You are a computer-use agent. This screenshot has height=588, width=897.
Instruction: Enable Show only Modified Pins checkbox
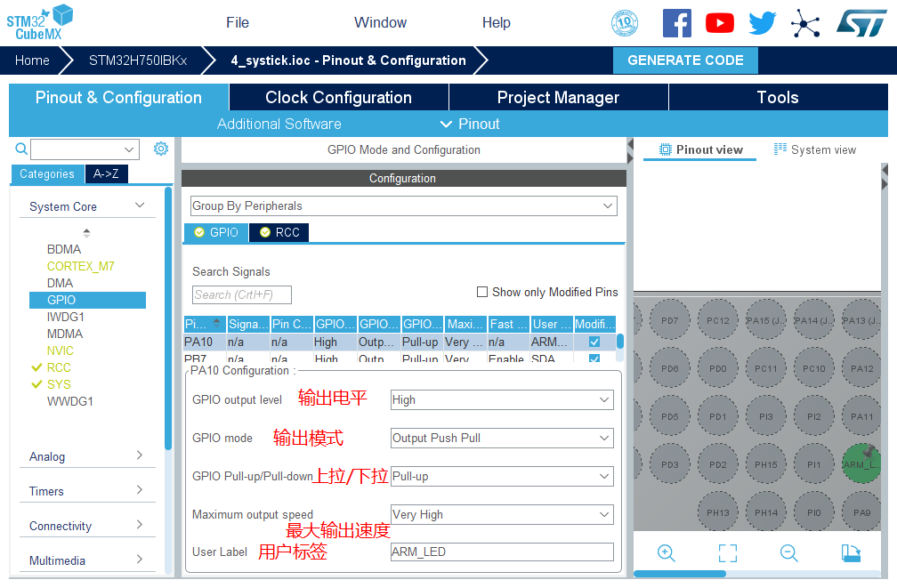pyautogui.click(x=482, y=292)
